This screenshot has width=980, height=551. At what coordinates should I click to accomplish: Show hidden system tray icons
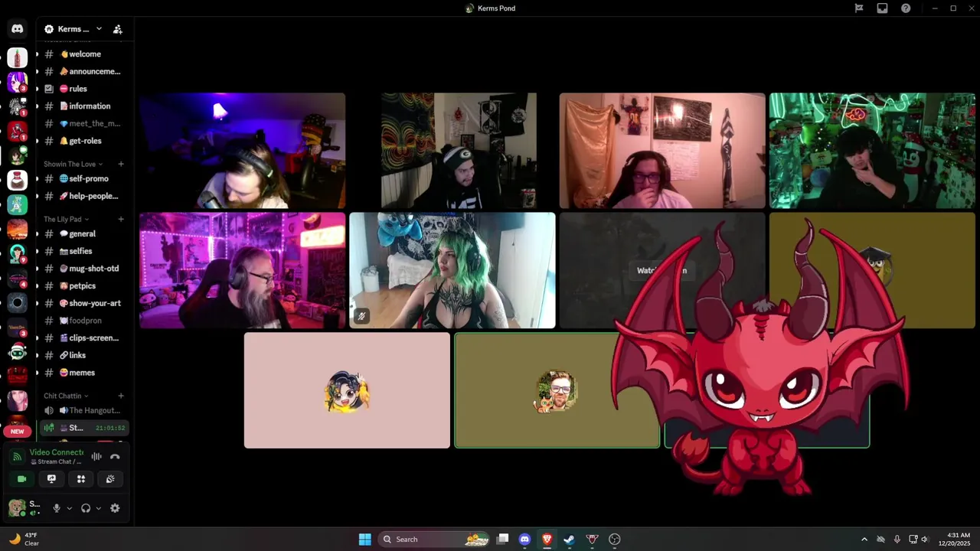(864, 540)
